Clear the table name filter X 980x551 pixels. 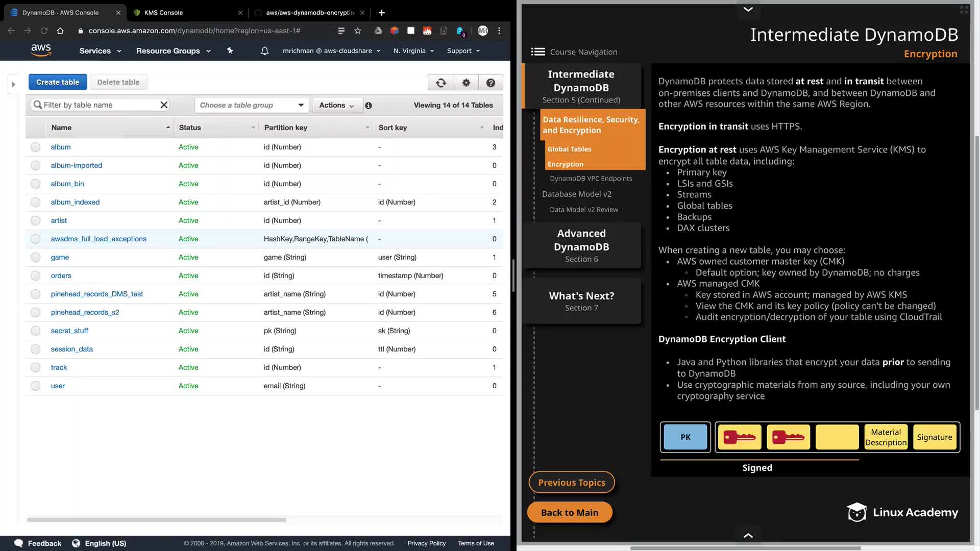click(x=164, y=105)
